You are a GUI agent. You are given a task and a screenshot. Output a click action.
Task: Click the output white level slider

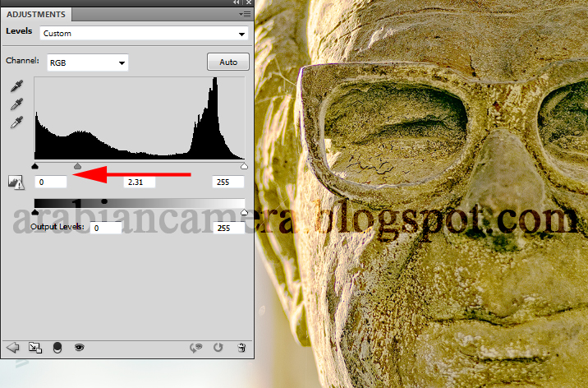pyautogui.click(x=244, y=212)
